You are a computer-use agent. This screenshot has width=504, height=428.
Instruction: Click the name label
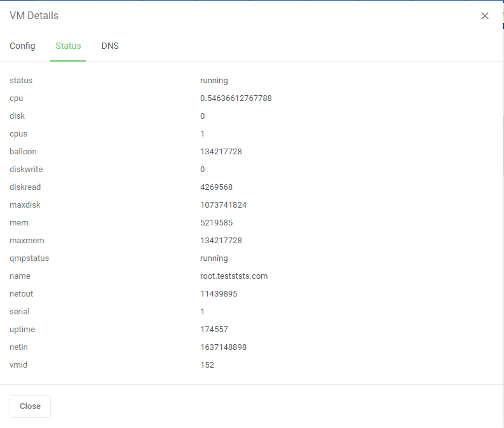point(20,276)
